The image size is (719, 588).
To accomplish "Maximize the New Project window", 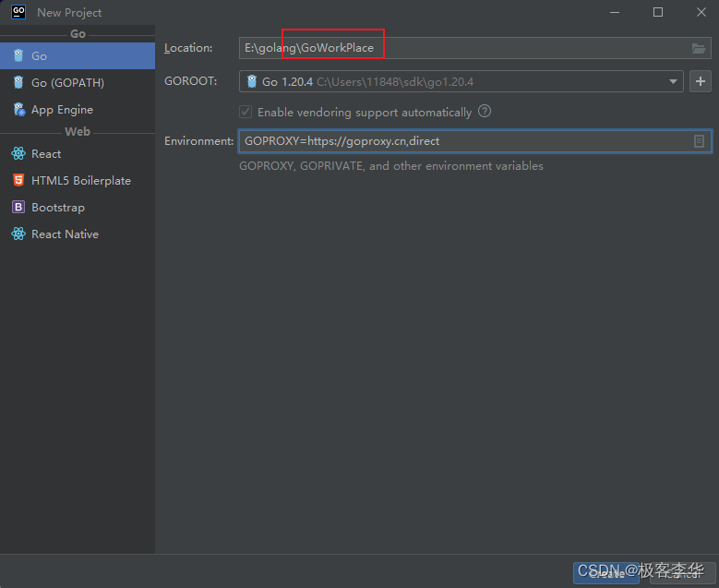I will click(x=657, y=12).
